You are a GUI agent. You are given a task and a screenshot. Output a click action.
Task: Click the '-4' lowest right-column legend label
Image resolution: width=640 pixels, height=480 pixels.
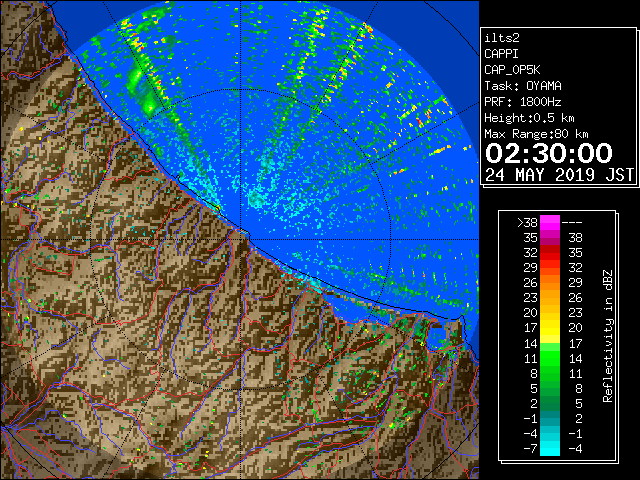[x=575, y=448]
